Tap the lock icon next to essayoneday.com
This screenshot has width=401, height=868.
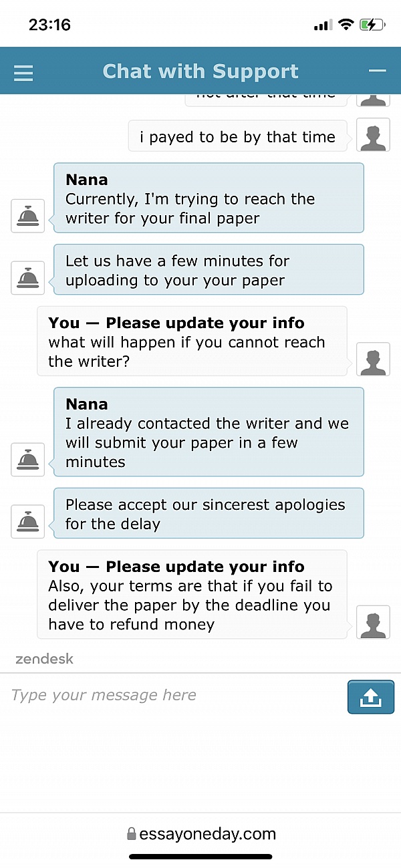click(131, 834)
